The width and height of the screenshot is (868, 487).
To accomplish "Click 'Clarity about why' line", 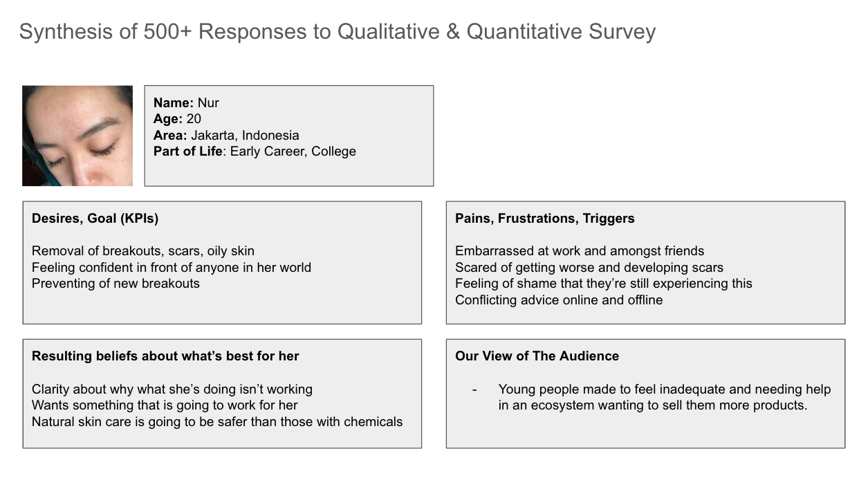I will 172,389.
